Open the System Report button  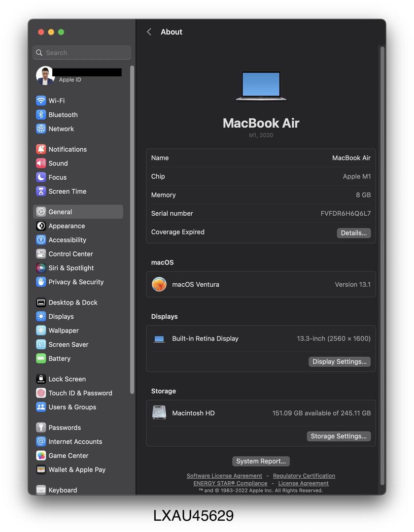(x=261, y=461)
